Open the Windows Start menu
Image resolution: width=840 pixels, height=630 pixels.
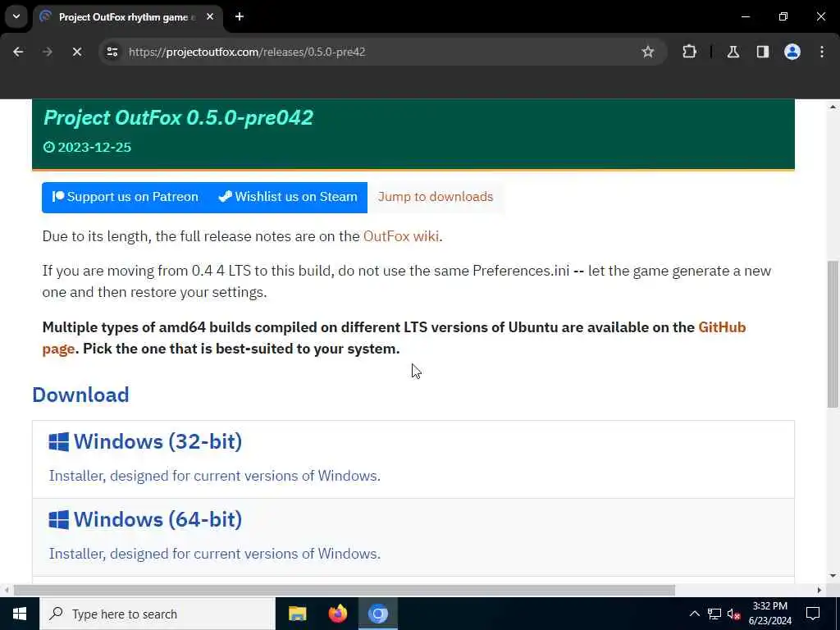pyautogui.click(x=20, y=614)
